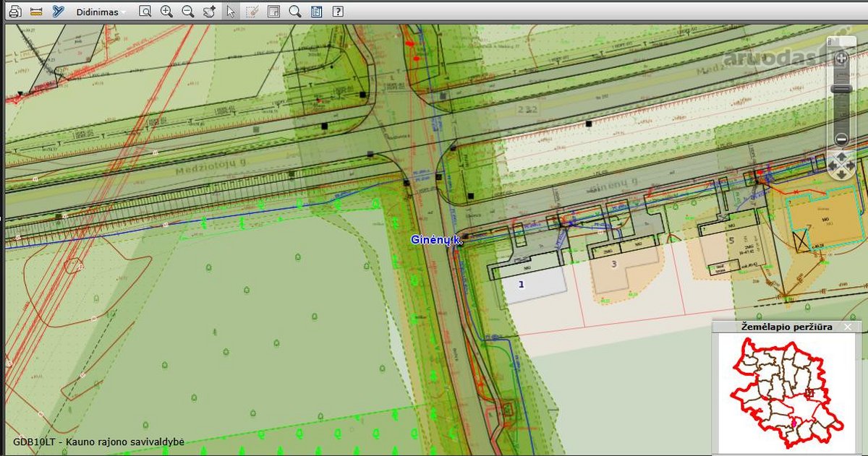Activate the arrow pointer select tool

[x=231, y=12]
